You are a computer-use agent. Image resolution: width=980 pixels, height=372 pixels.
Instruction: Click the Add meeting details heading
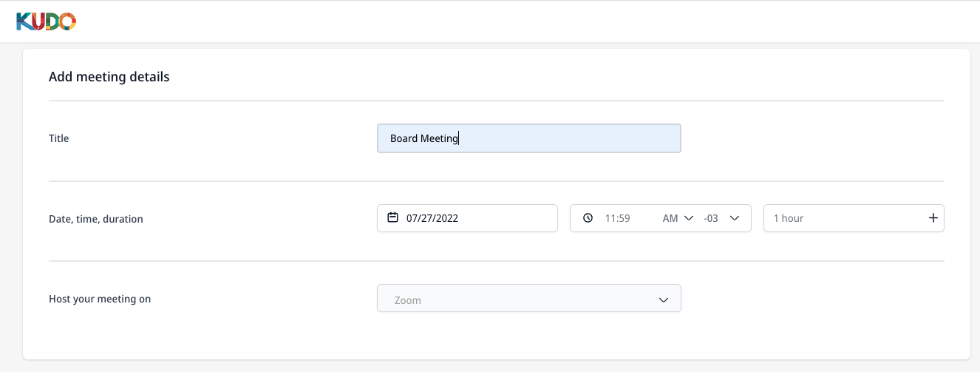point(109,77)
